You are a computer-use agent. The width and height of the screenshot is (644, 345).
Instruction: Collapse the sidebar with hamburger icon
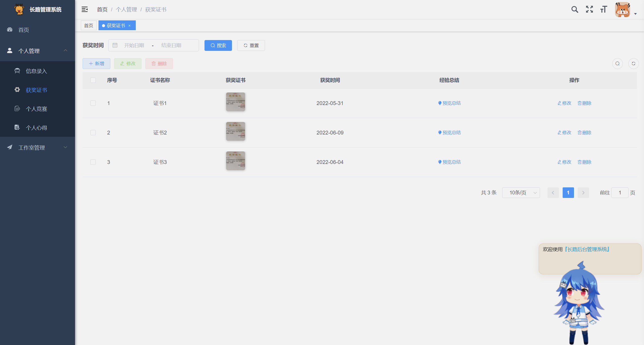(x=85, y=10)
